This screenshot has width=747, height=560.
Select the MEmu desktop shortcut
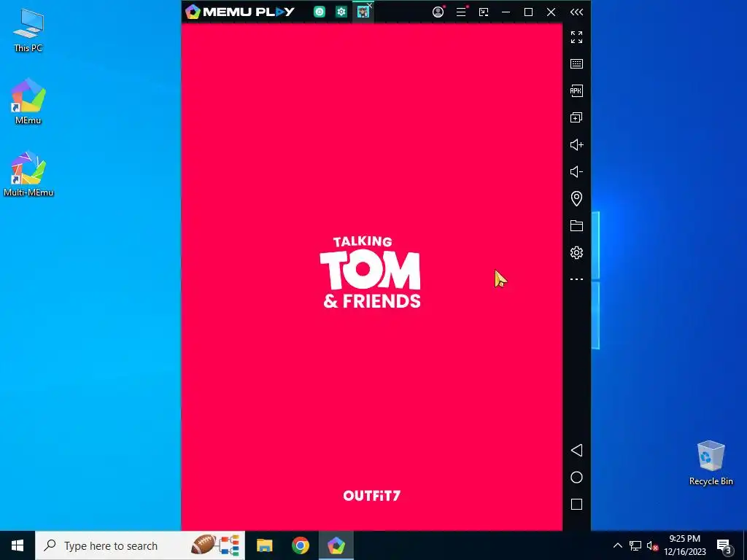28,101
